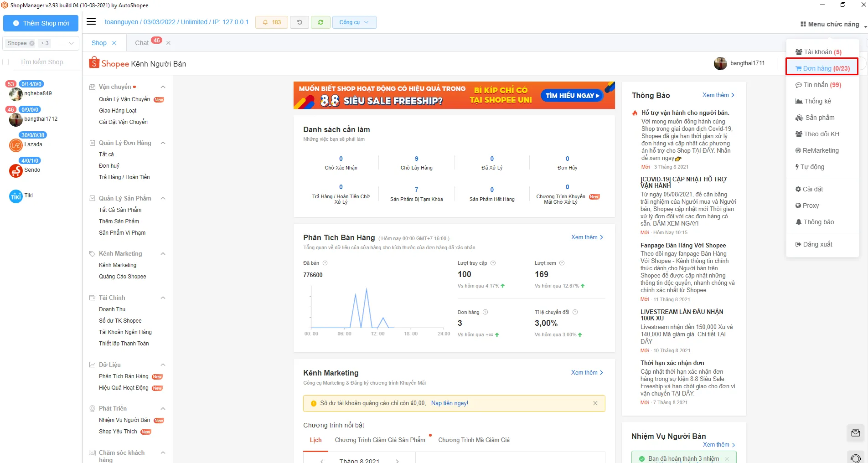The width and height of the screenshot is (868, 463).
Task: Click the Shopee logo
Action: pyautogui.click(x=109, y=63)
